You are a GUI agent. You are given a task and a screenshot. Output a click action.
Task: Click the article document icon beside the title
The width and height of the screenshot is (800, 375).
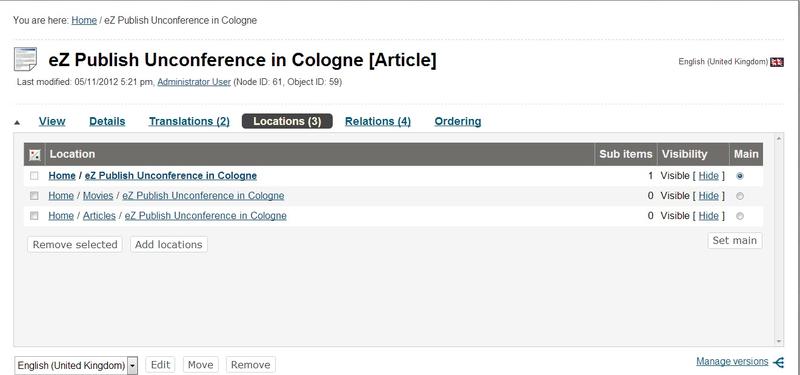(x=26, y=59)
